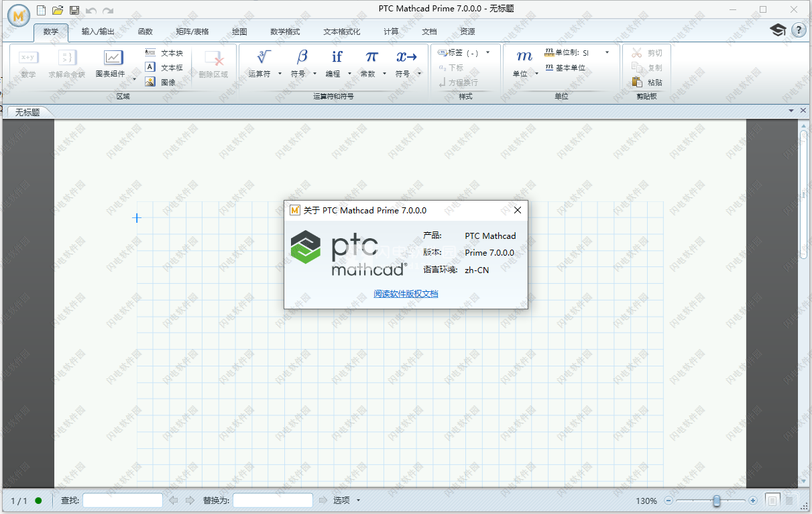Click the find next arrow in status bar

click(x=190, y=501)
